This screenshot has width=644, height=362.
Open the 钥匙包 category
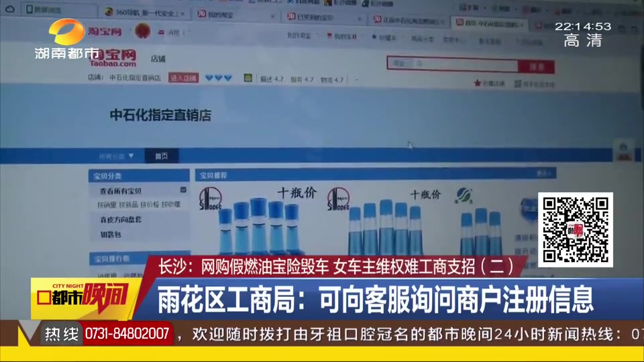(x=110, y=235)
